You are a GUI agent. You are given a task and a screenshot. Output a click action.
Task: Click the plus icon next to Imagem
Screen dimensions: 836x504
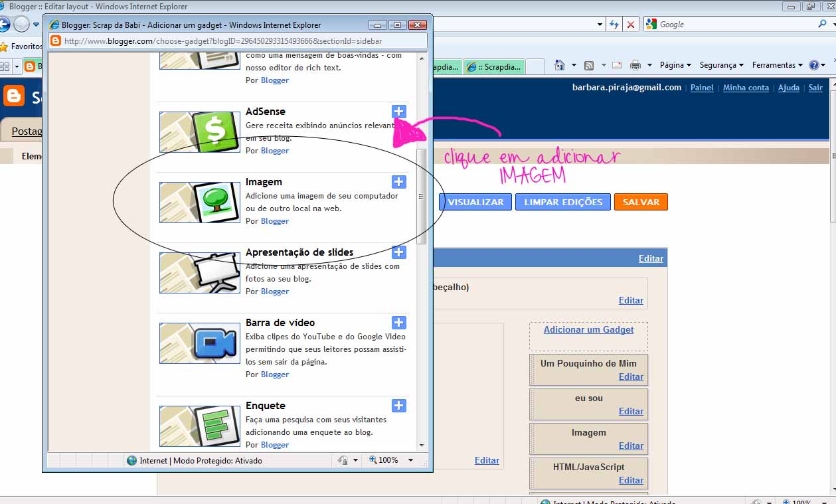[398, 182]
